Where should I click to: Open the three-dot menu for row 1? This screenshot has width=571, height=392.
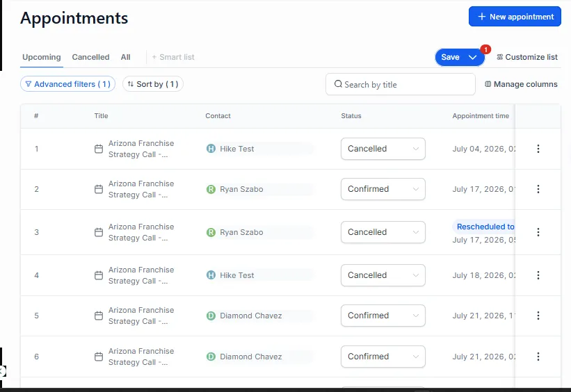tap(538, 149)
